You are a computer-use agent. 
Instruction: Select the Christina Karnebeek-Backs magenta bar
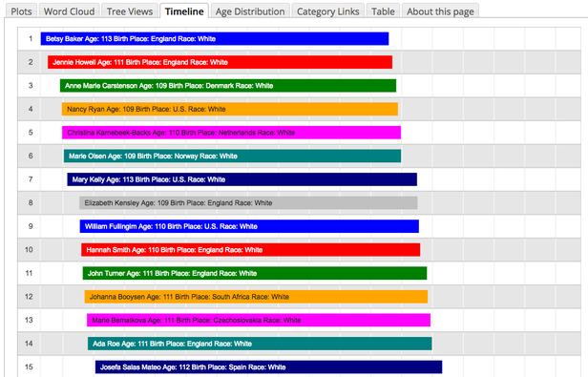tap(231, 133)
